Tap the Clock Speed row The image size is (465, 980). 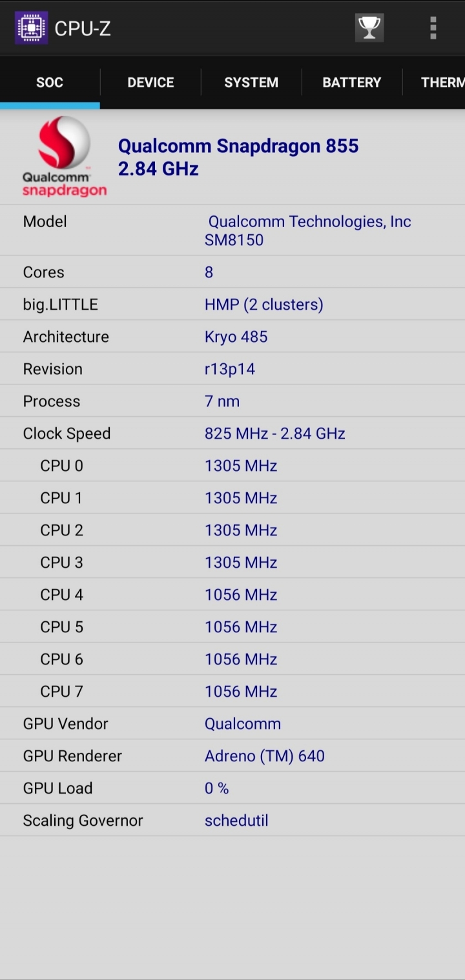pos(232,433)
